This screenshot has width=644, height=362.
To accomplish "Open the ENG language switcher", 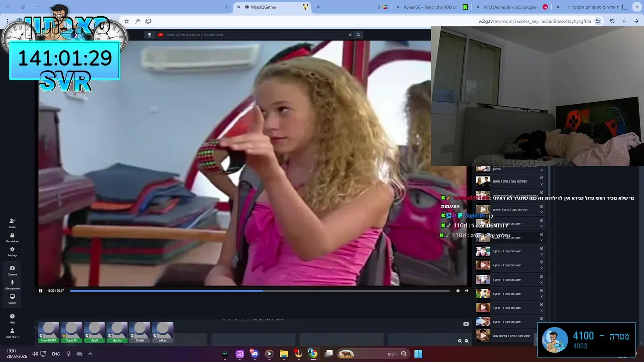I will coord(56,354).
